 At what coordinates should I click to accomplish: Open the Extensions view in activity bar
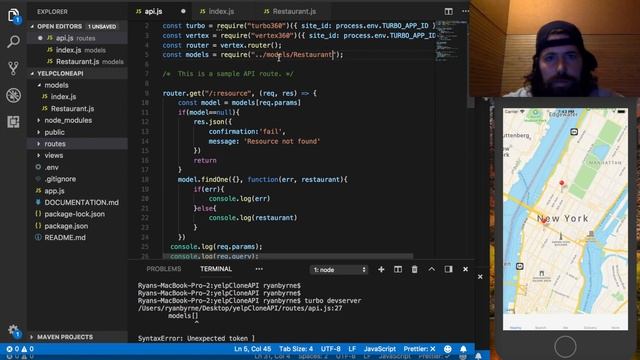[x=13, y=122]
